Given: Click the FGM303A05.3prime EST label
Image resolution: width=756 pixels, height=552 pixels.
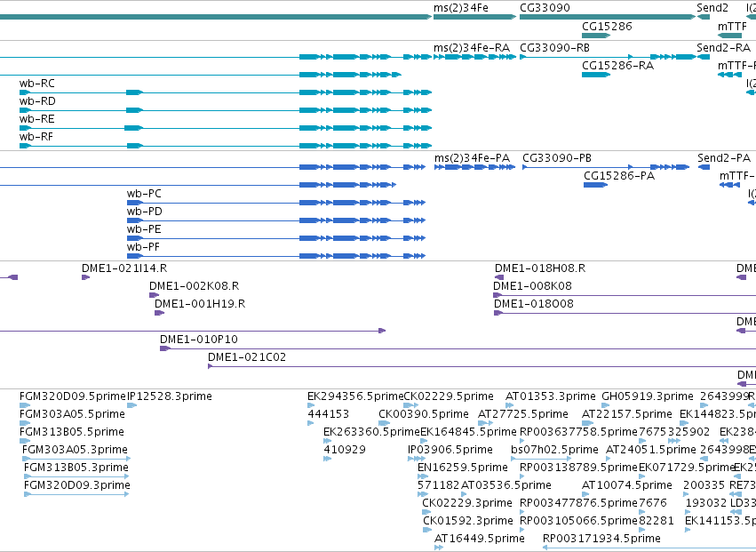Looking at the screenshot, I should 75,450.
